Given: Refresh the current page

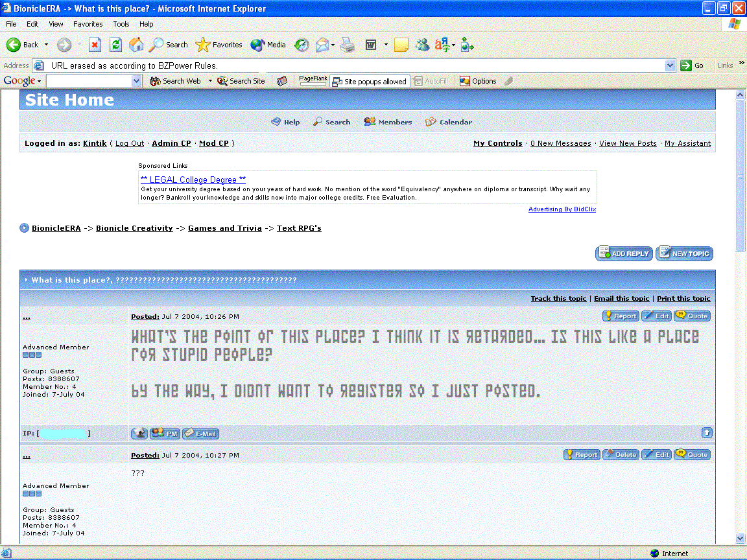Looking at the screenshot, I should point(115,44).
